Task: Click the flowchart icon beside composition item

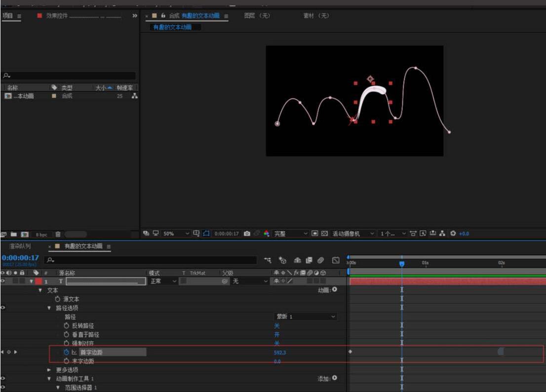Action: click(135, 96)
